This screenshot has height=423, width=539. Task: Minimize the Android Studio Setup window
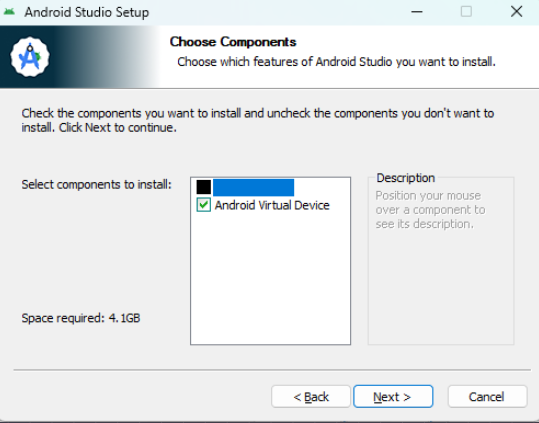tap(417, 12)
